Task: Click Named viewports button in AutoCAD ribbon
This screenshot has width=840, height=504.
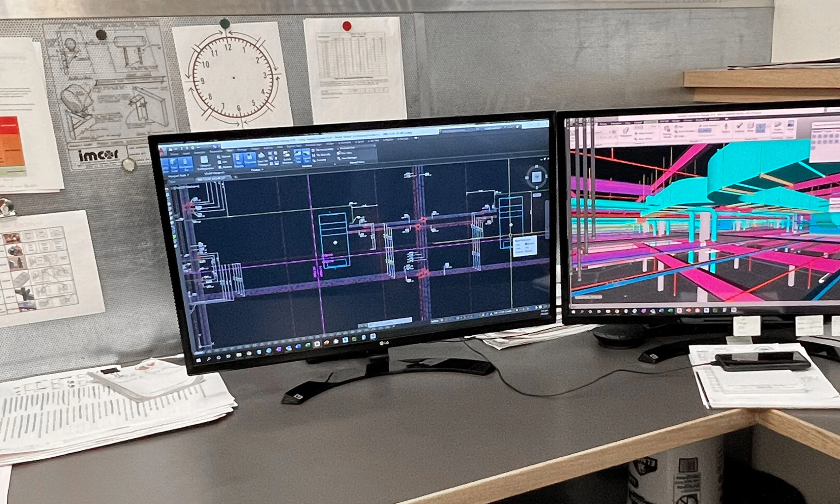Action: click(224, 157)
